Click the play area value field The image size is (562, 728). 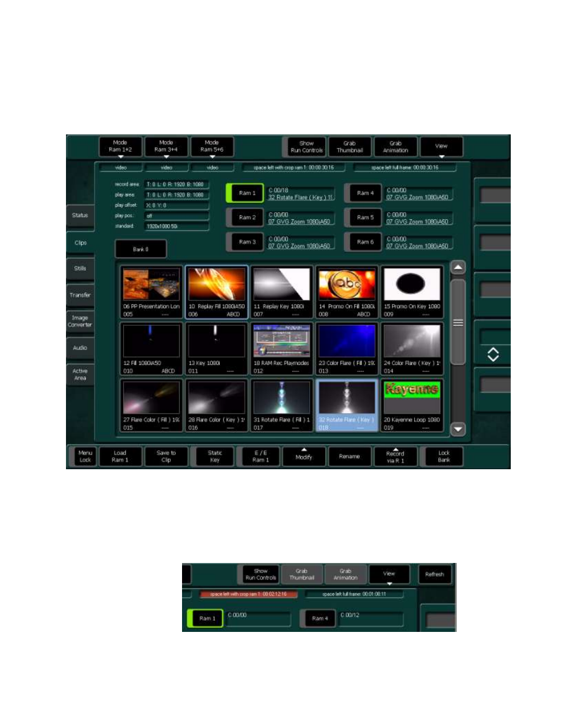pos(177,195)
